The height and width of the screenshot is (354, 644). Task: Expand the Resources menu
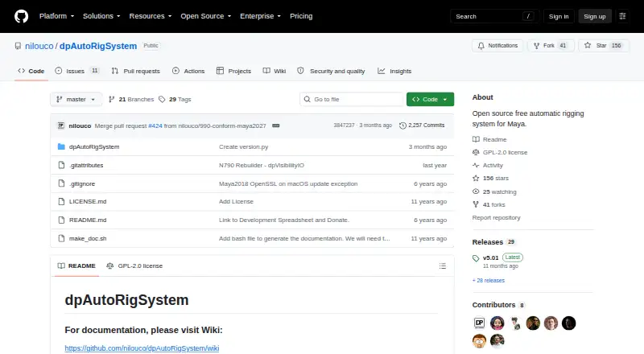[151, 16]
